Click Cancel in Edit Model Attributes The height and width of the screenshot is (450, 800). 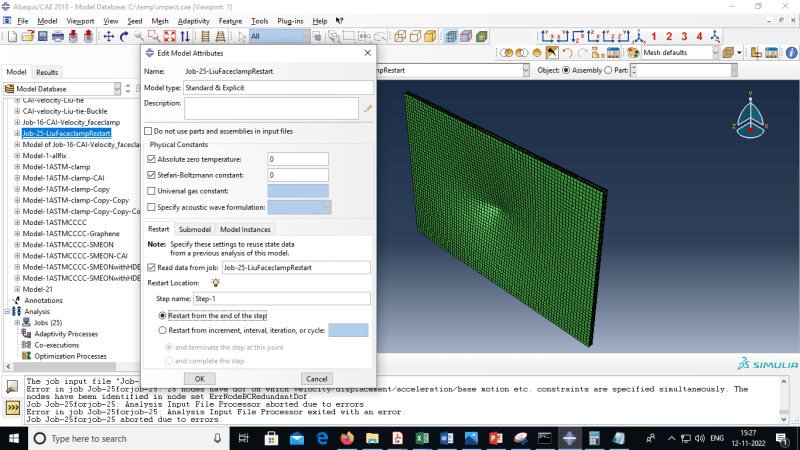pos(317,379)
